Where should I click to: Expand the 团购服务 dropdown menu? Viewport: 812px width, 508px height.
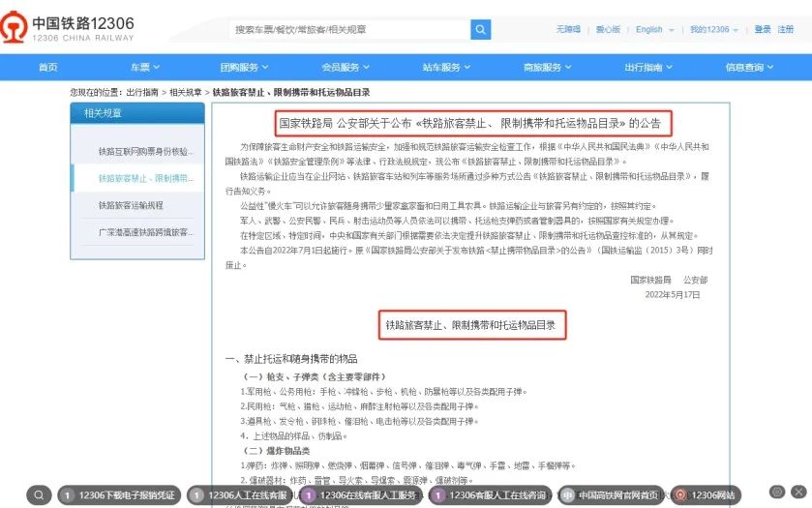pyautogui.click(x=243, y=67)
